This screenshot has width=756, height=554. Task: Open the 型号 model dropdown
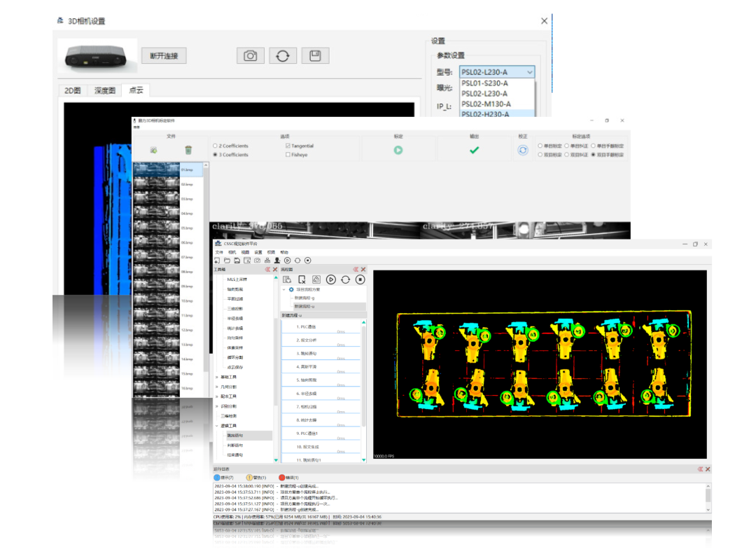tap(497, 72)
